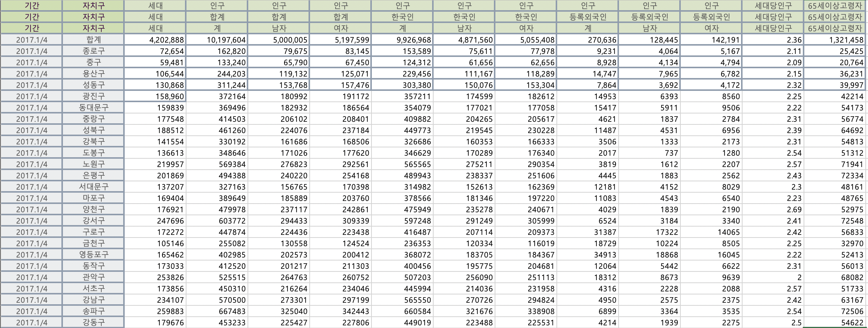This screenshot has height=328, width=868.
Task: Click the overall persons per household 2.36
Action: tap(773, 40)
